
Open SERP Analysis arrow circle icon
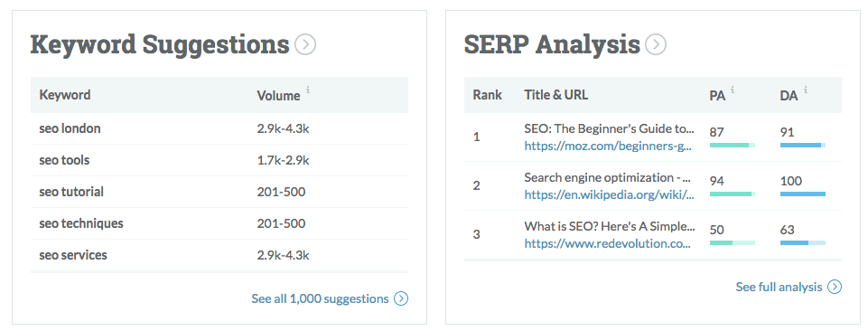point(656,44)
